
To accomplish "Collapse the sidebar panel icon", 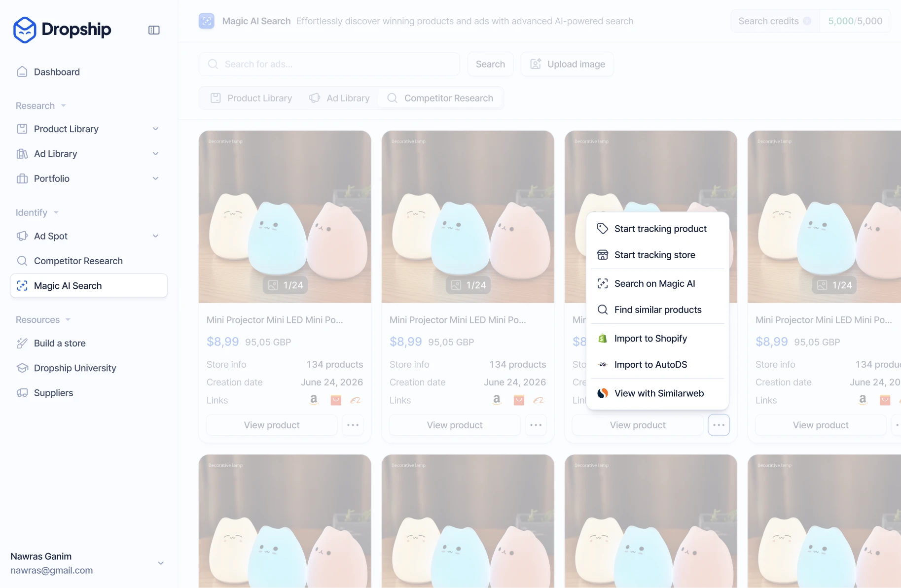I will click(154, 30).
